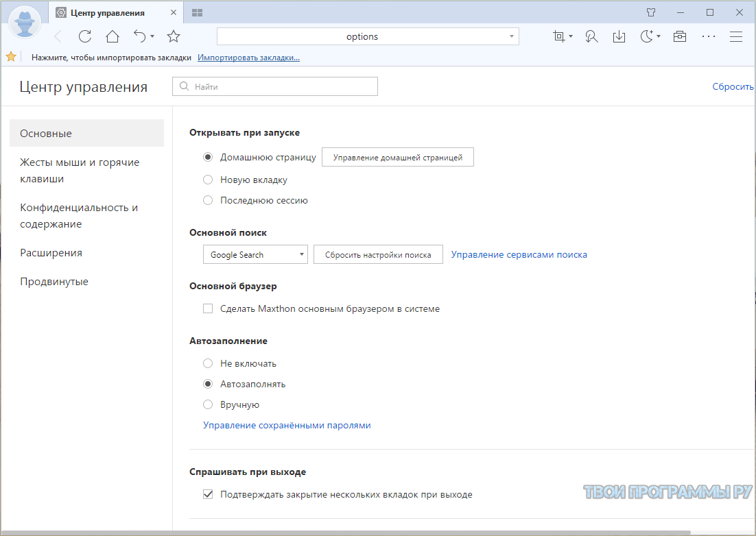Click into the 'Найти' settings search field
Screen dimensions: 756x536
(x=281, y=87)
